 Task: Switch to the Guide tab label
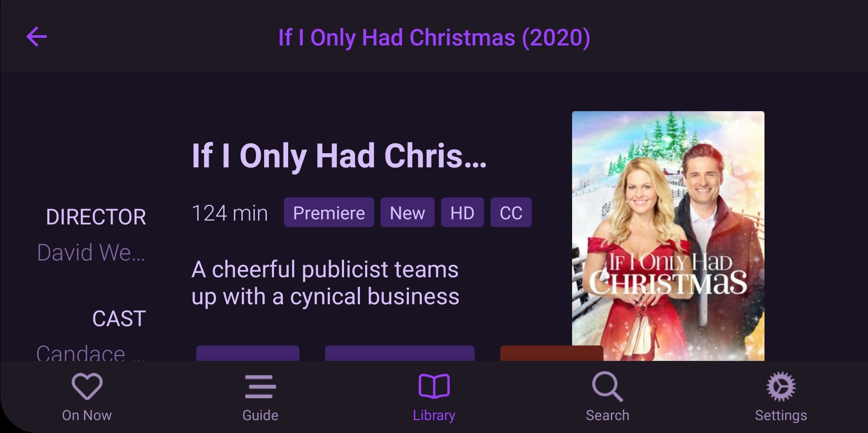260,415
